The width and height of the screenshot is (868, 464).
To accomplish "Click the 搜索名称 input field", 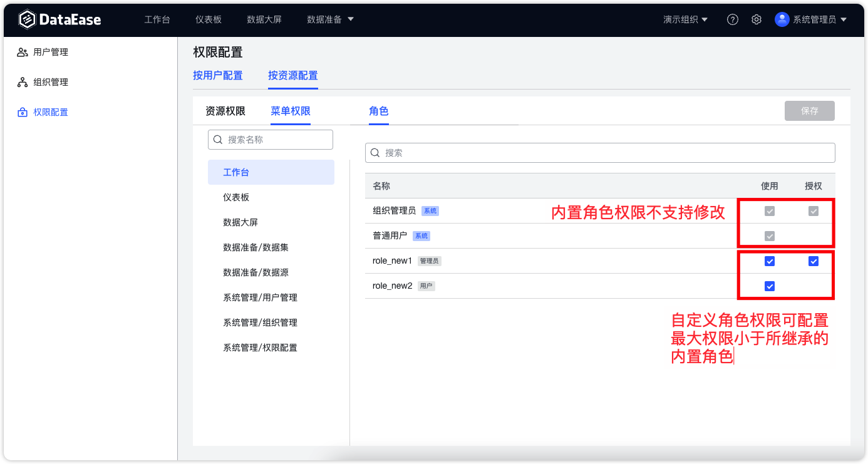I will tap(271, 140).
